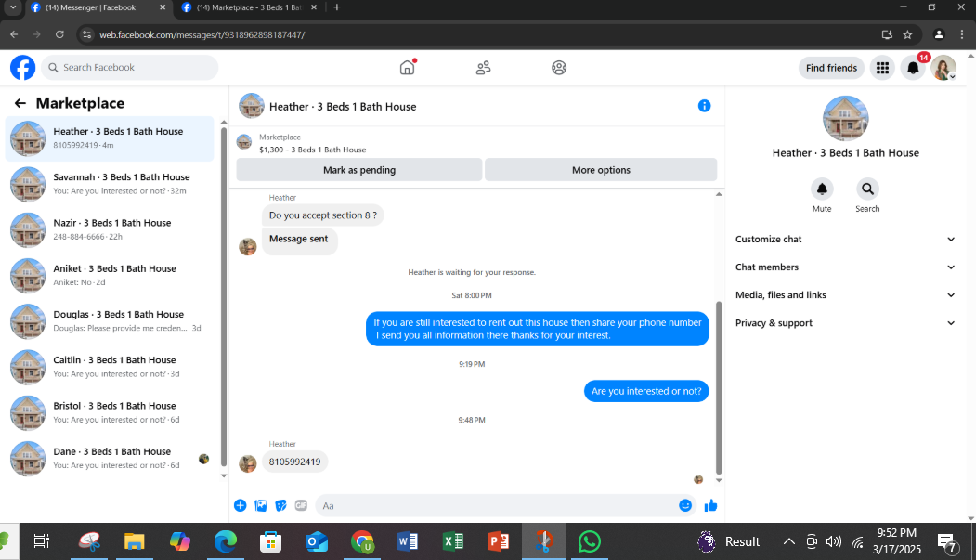This screenshot has width=976, height=560.
Task: Click the browser address bar URL
Action: pyautogui.click(x=202, y=35)
